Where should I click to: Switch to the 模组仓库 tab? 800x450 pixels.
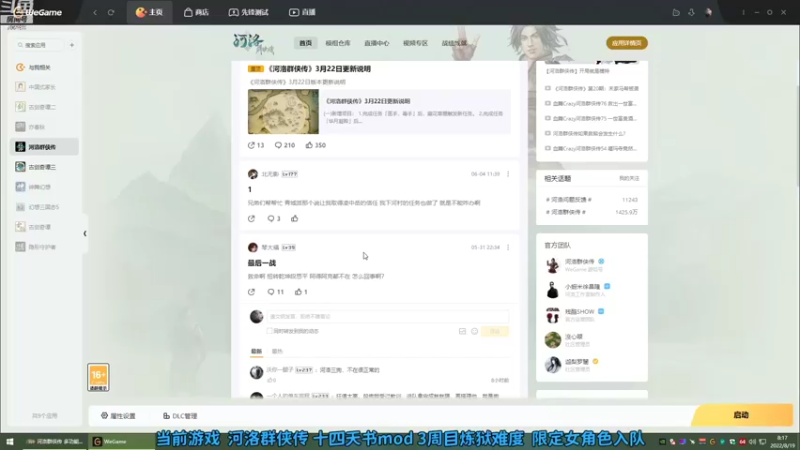tap(338, 43)
